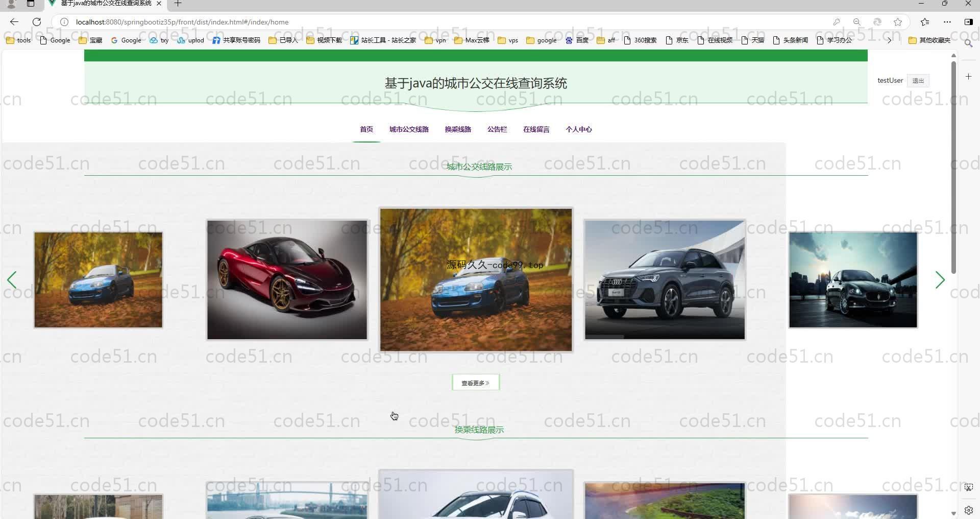The width and height of the screenshot is (980, 519).
Task: Open the 360搜索 bookmark link
Action: click(640, 40)
